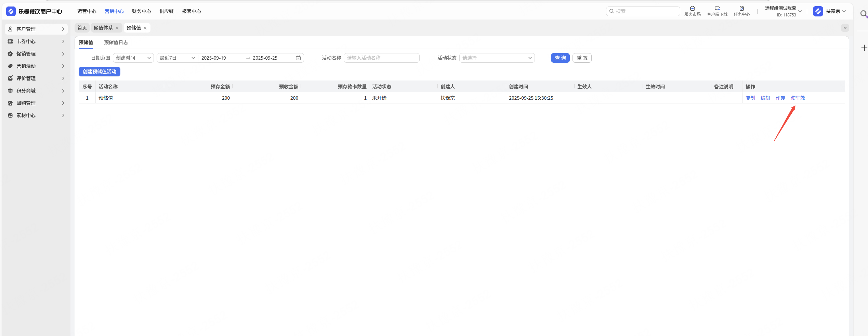The width and height of the screenshot is (868, 336).
Task: Switch to the 预储值日志 tab
Action: (x=116, y=42)
